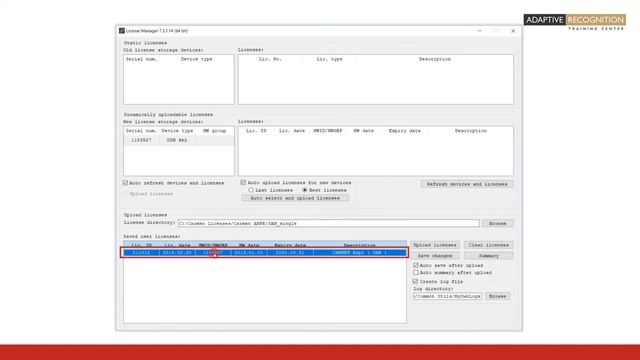Enable Auto summary after upload
The height and width of the screenshot is (360, 640).
coord(416,273)
